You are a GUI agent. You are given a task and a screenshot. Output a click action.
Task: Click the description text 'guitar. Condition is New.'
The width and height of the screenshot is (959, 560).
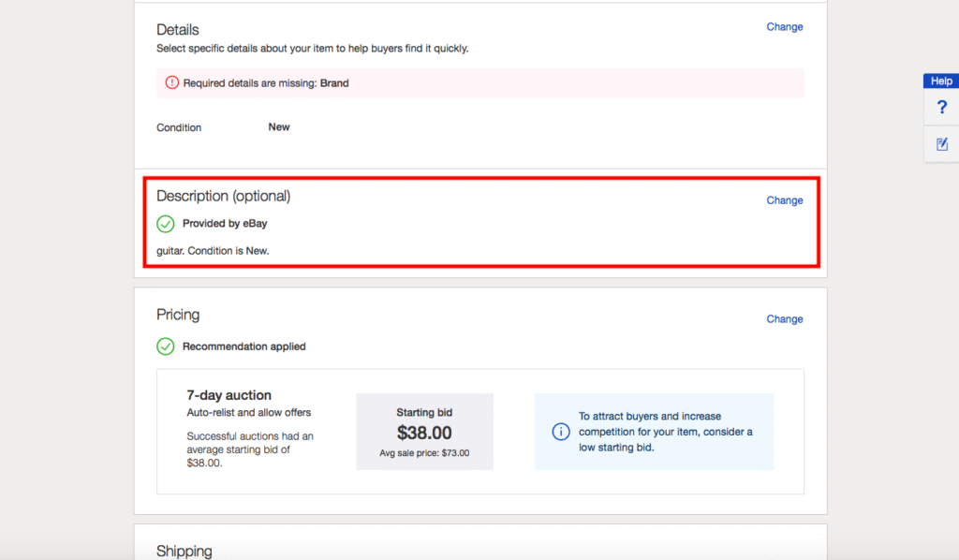coord(213,251)
